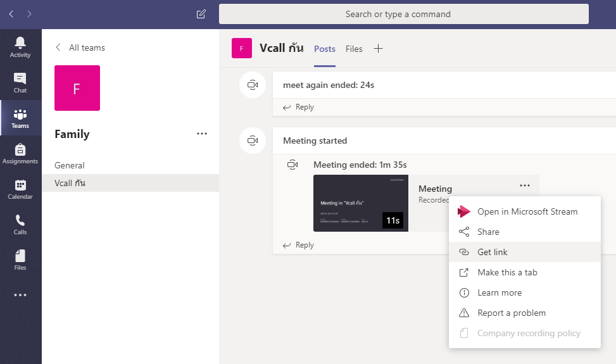Open Family team more options ellipsis
Image resolution: width=616 pixels, height=364 pixels.
click(202, 134)
